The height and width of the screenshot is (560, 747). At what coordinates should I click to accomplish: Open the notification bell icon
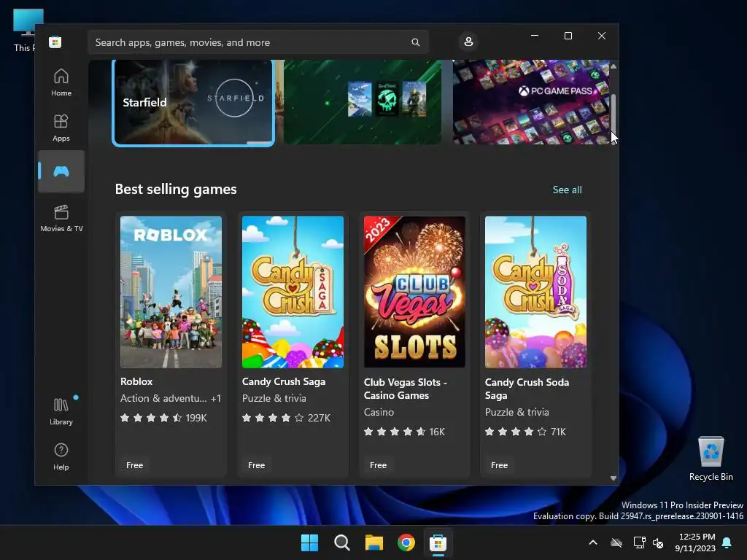727,542
